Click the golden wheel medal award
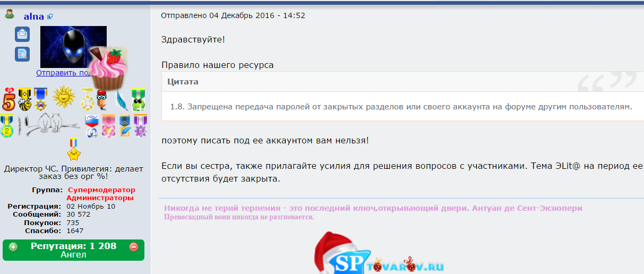 (x=87, y=99)
